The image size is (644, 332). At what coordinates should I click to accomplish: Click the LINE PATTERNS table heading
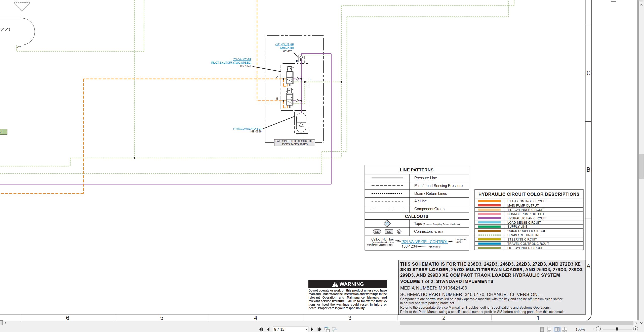tap(417, 170)
